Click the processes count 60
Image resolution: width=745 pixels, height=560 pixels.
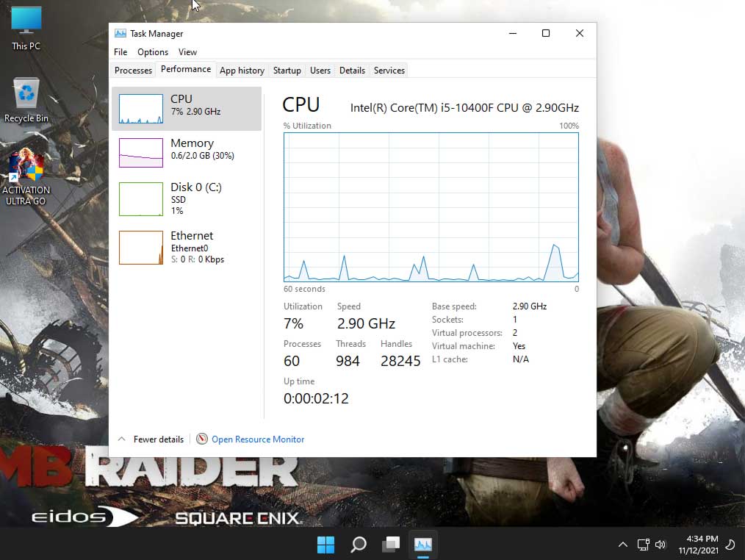[291, 362]
